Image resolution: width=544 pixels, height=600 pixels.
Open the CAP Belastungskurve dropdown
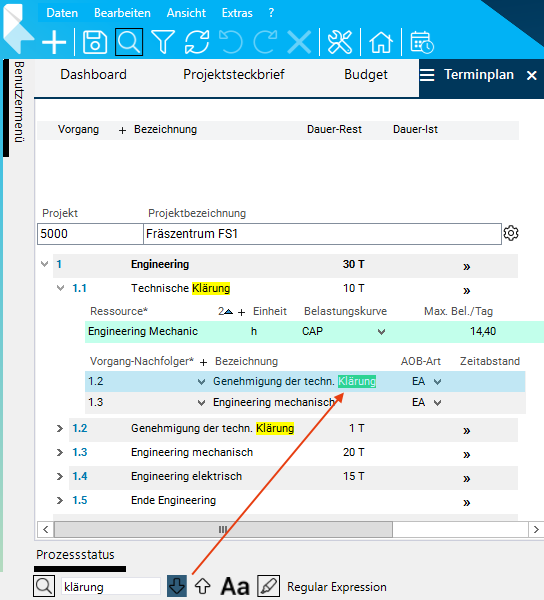[381, 332]
